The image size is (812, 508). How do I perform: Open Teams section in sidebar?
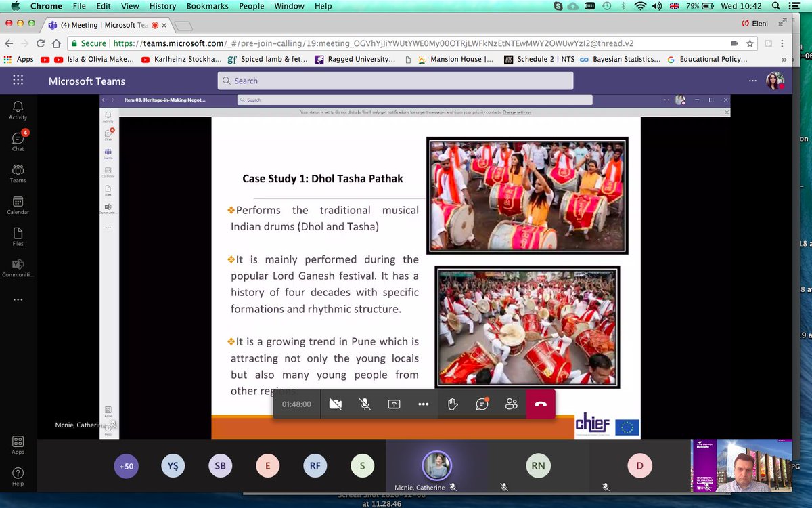(x=18, y=173)
